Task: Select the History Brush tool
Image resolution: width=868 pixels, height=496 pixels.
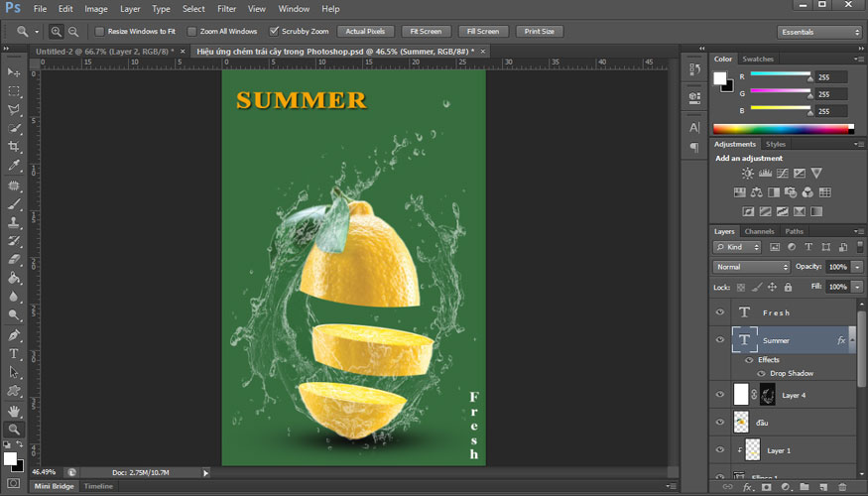Action: click(13, 241)
